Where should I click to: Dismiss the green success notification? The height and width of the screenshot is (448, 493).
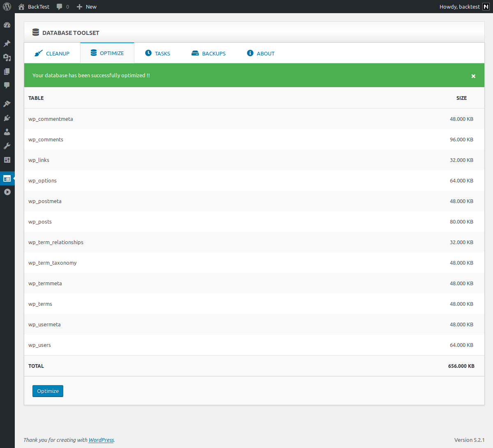[x=473, y=76]
